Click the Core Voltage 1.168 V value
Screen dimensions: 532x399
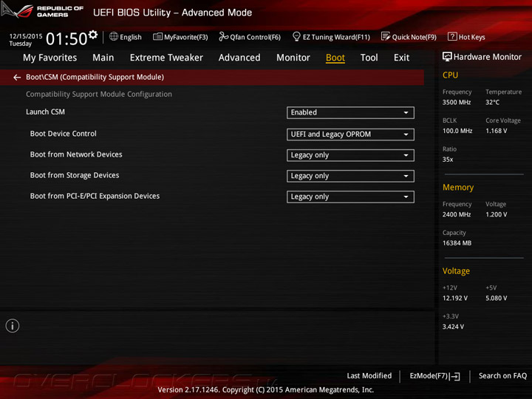click(x=496, y=131)
